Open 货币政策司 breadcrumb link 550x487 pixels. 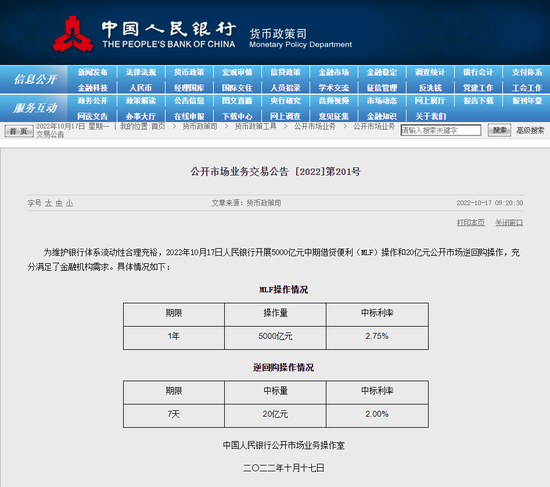tap(200, 126)
